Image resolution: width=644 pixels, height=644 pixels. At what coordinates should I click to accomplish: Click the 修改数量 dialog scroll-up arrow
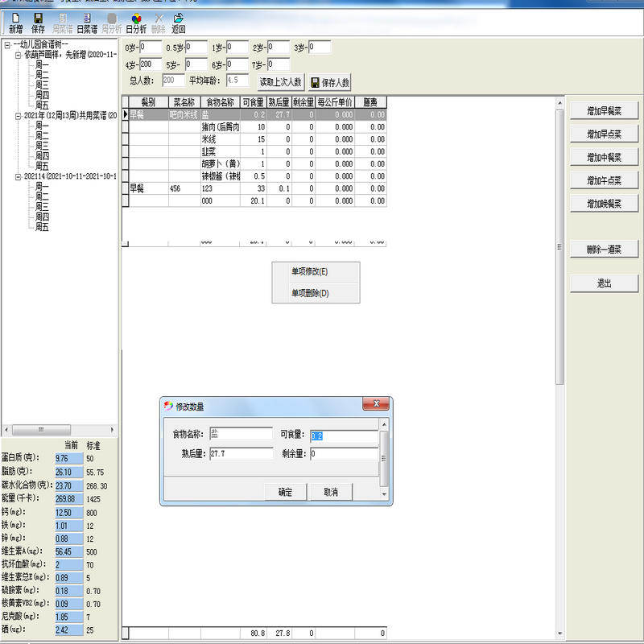[x=384, y=424]
